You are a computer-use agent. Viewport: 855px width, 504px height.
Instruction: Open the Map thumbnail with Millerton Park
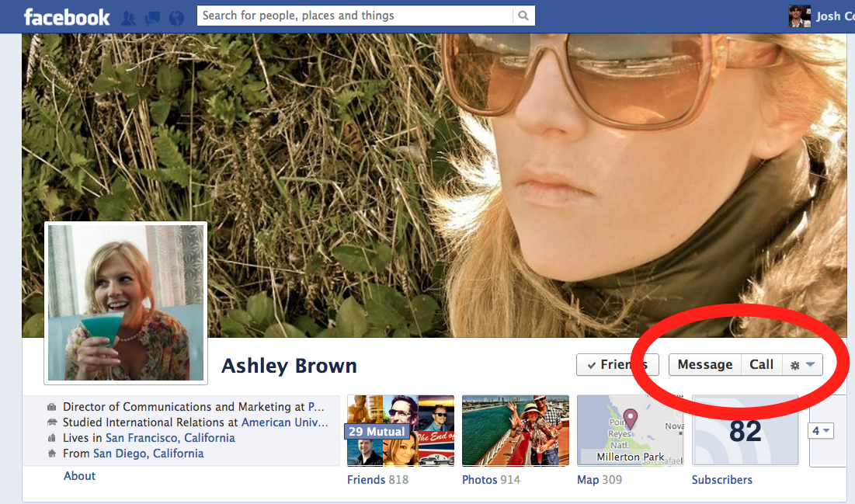[x=631, y=430]
